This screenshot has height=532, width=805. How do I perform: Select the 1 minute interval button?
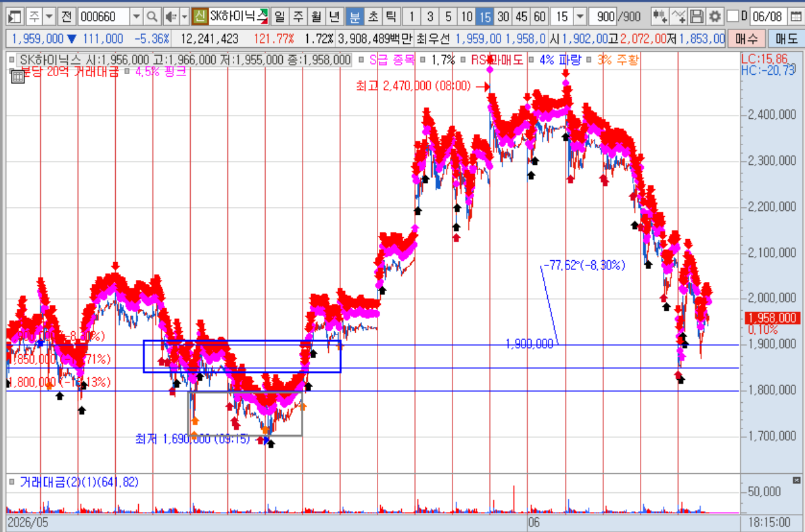412,16
